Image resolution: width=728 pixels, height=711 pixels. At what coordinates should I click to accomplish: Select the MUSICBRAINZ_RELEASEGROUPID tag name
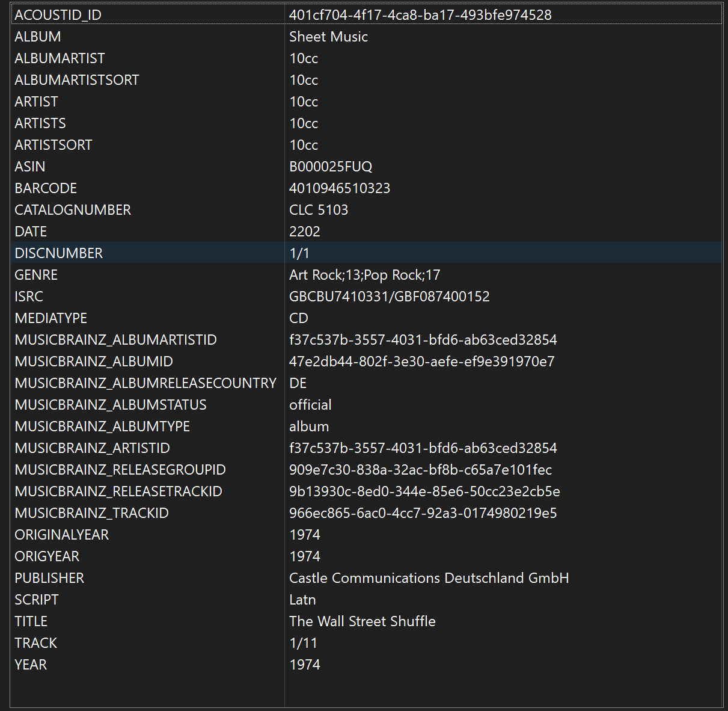[120, 470]
